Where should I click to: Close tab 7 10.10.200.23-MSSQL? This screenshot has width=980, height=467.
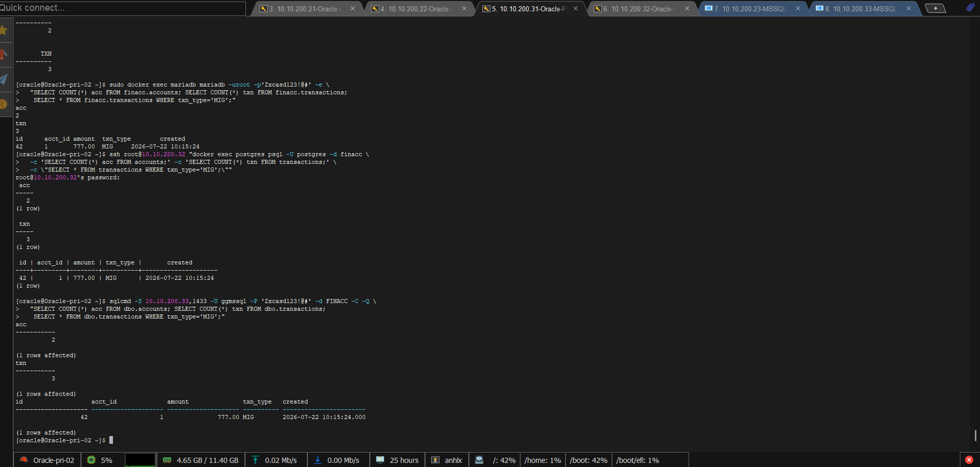[798, 8]
